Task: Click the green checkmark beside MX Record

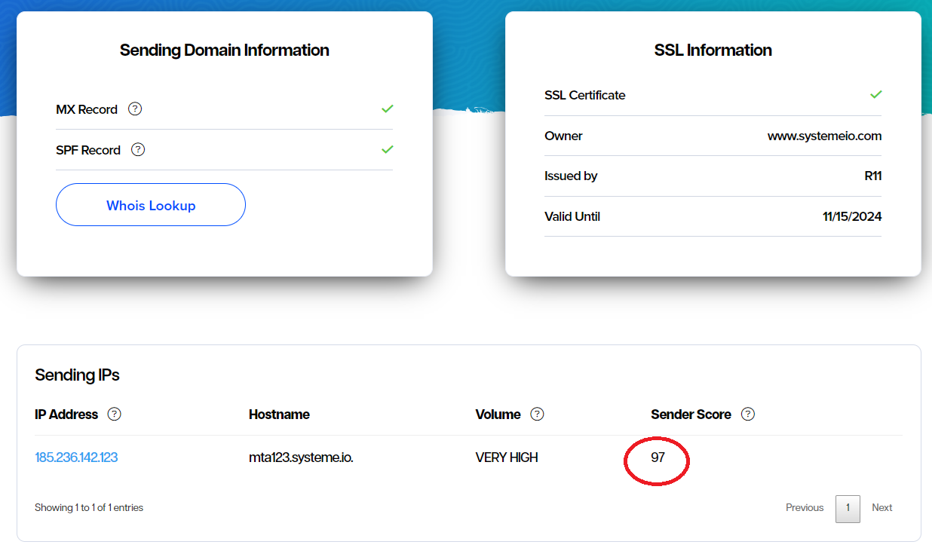Action: [x=387, y=109]
